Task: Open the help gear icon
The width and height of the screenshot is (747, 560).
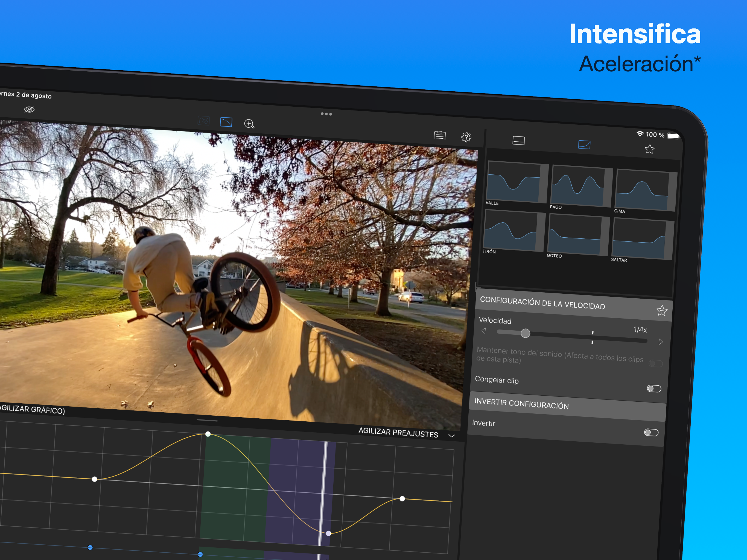Action: (x=466, y=137)
